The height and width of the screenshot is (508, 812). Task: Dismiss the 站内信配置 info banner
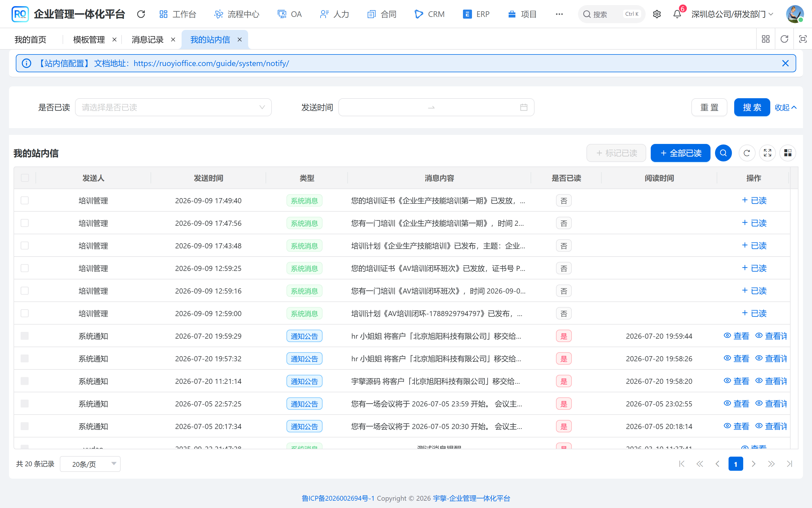click(x=785, y=63)
